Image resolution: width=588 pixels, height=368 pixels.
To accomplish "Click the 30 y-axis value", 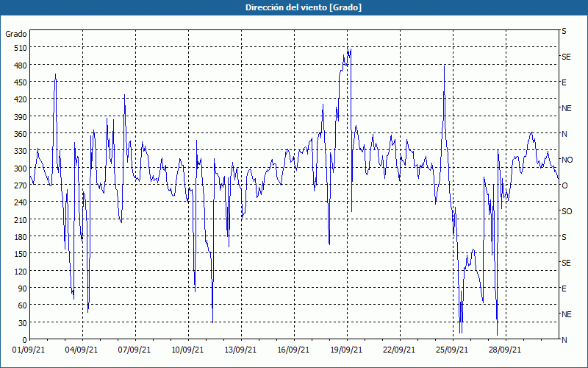I will click(22, 322).
